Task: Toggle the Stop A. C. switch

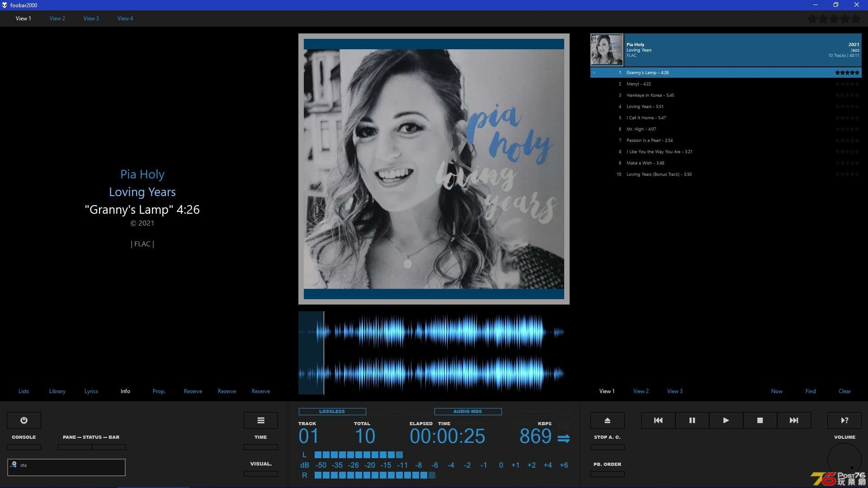Action: [x=608, y=447]
